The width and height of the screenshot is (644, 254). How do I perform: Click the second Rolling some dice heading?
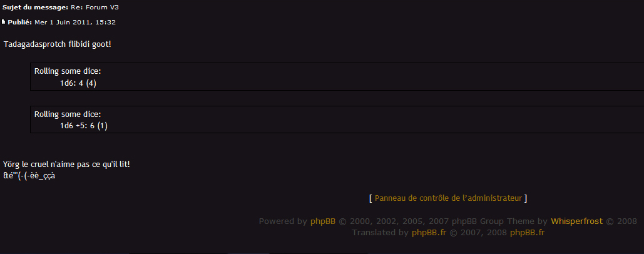tap(68, 114)
